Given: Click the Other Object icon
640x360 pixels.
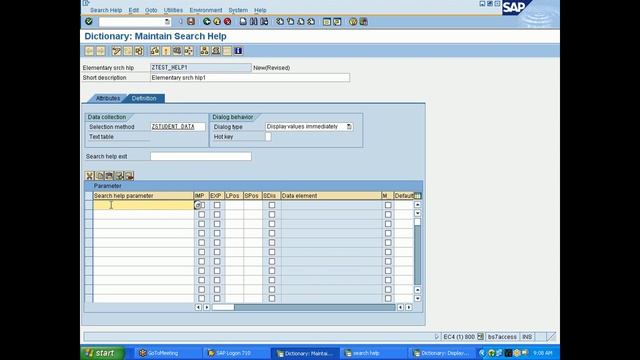Looking at the screenshot, I should 139,51.
